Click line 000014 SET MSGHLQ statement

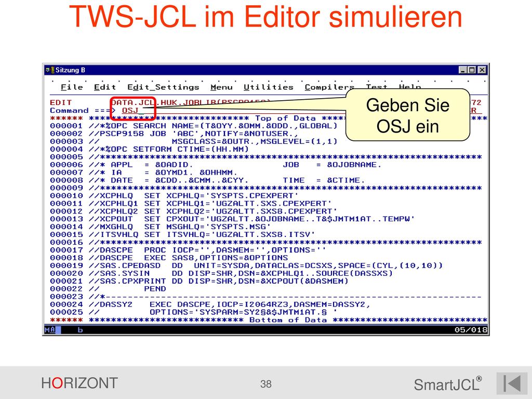[161, 227]
